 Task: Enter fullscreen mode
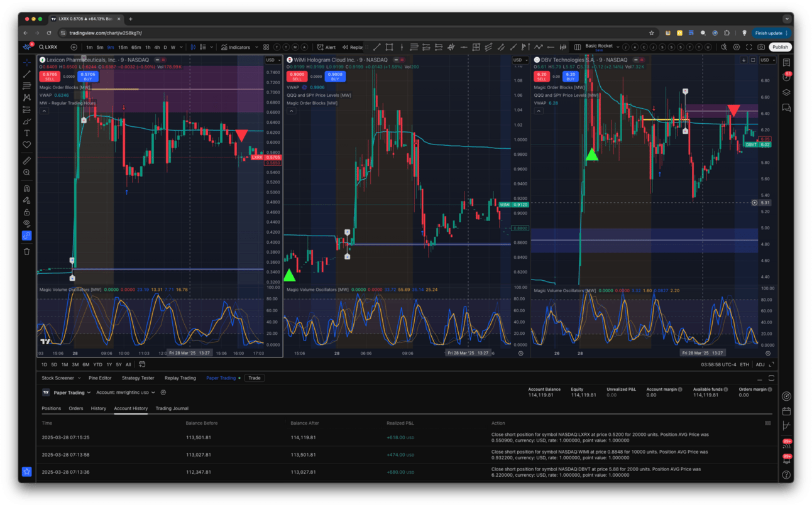click(x=749, y=47)
